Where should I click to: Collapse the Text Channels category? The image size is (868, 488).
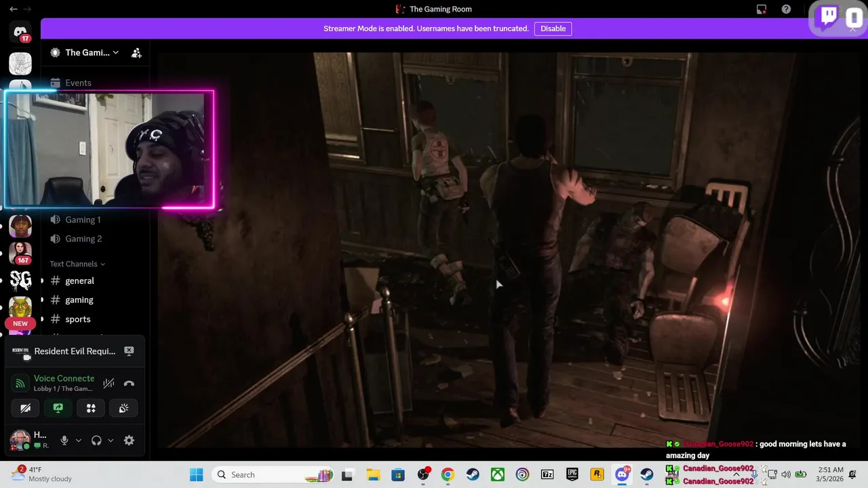click(77, 264)
